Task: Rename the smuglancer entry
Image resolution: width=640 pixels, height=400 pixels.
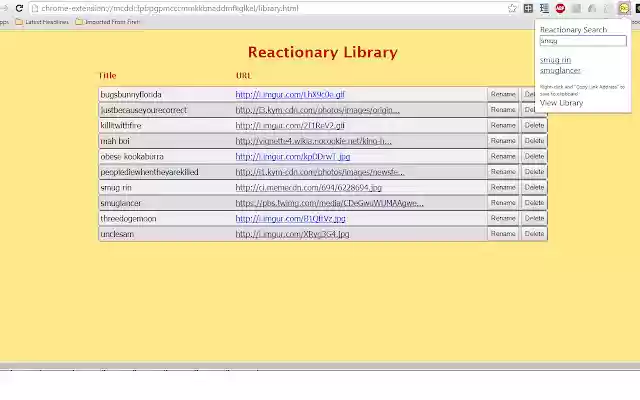Action: click(503, 203)
